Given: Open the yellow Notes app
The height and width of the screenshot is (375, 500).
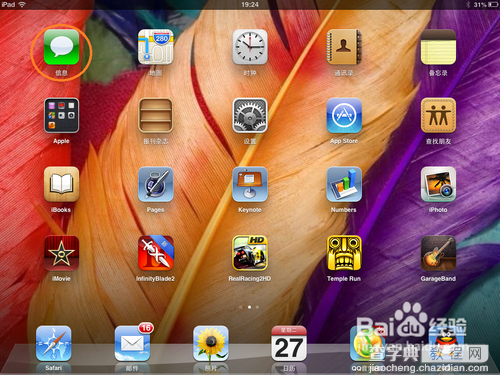Looking at the screenshot, I should (438, 47).
